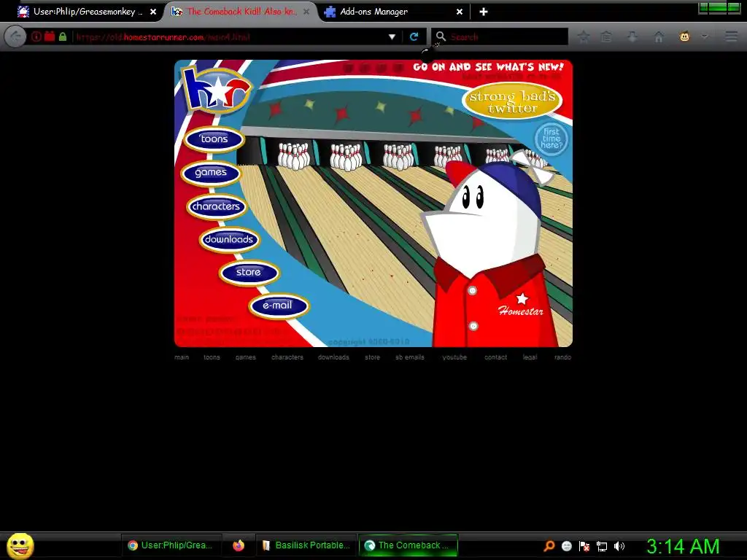747x560 pixels.
Task: Click the toons footer link
Action: (x=212, y=357)
